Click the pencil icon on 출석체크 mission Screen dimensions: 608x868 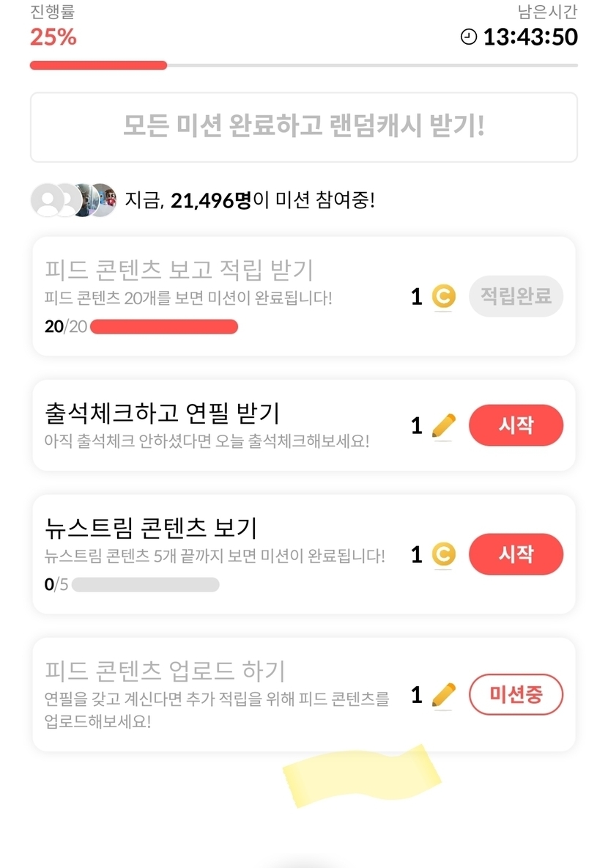(x=443, y=425)
